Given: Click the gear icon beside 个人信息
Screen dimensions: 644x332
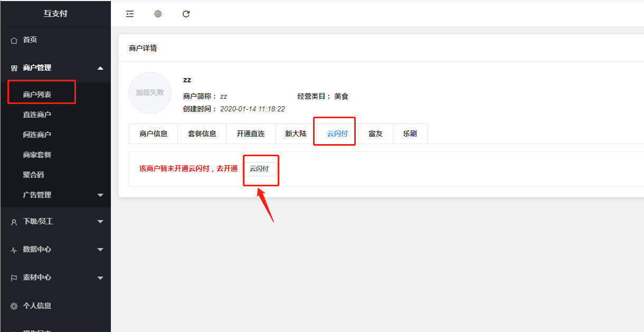Looking at the screenshot, I should 14,306.
